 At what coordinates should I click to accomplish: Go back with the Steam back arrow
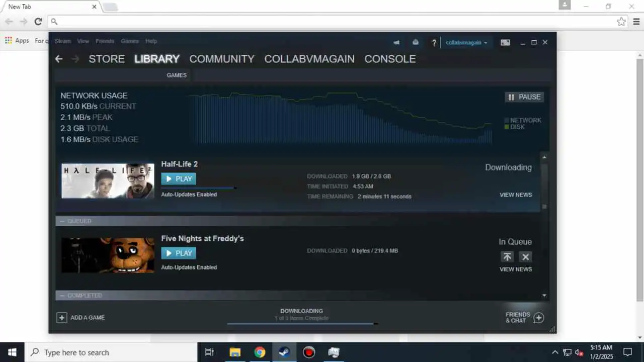[59, 59]
